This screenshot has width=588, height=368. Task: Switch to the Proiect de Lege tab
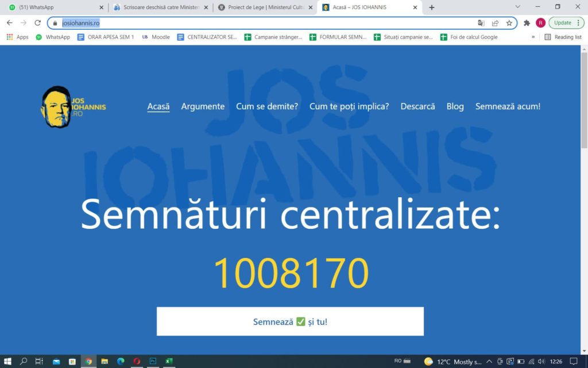coord(265,7)
